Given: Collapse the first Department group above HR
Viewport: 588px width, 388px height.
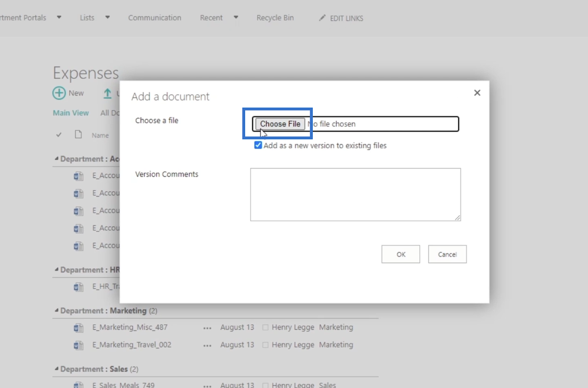Looking at the screenshot, I should pyautogui.click(x=57, y=159).
